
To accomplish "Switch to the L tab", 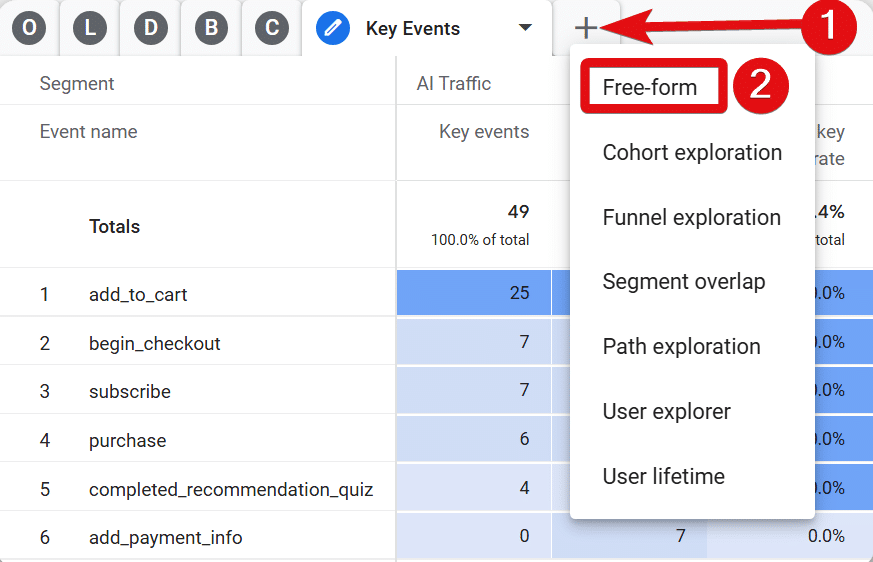I will click(90, 27).
